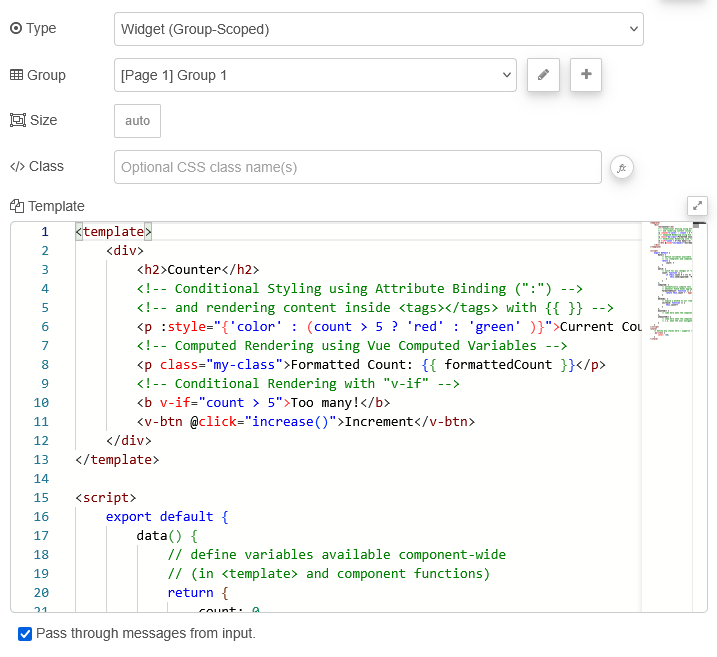The height and width of the screenshot is (657, 717).
Task: Click the auto size button
Action: (x=137, y=121)
